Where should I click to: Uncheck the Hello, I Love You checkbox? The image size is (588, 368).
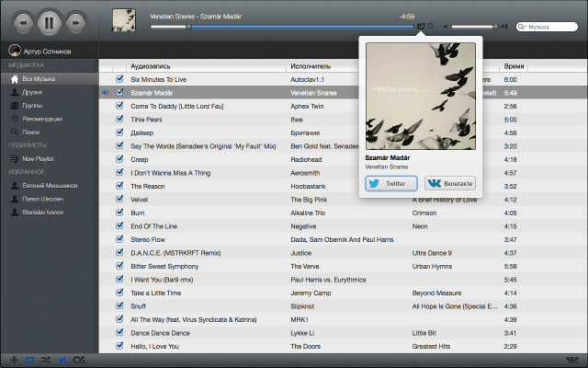coord(119,346)
